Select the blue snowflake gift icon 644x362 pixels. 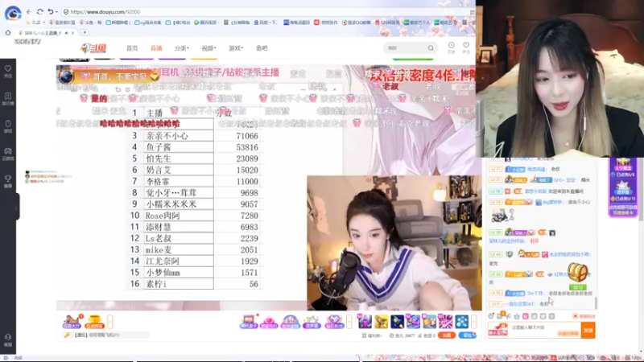(x=461, y=321)
